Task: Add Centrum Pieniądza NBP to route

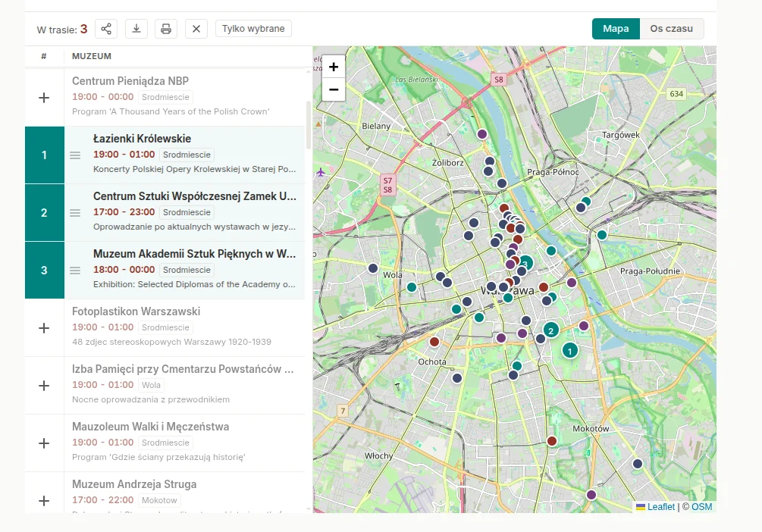Action: pyautogui.click(x=44, y=98)
